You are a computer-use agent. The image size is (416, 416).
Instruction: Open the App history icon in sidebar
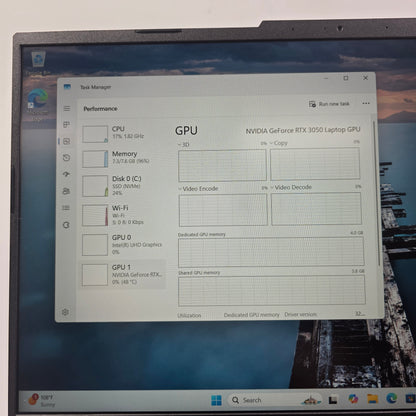(67, 158)
